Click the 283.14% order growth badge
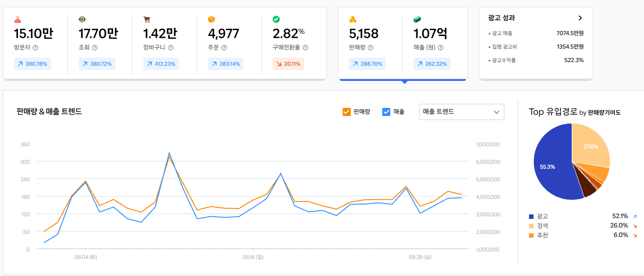 point(226,64)
